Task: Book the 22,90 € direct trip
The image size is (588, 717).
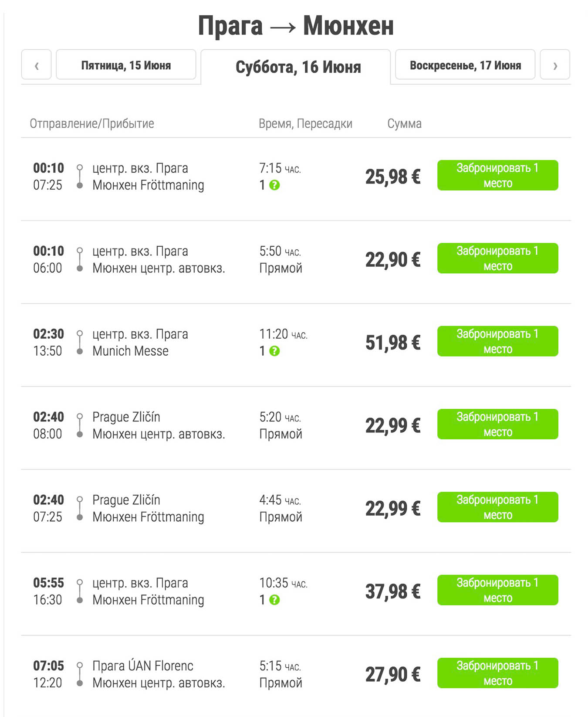Action: [x=497, y=258]
